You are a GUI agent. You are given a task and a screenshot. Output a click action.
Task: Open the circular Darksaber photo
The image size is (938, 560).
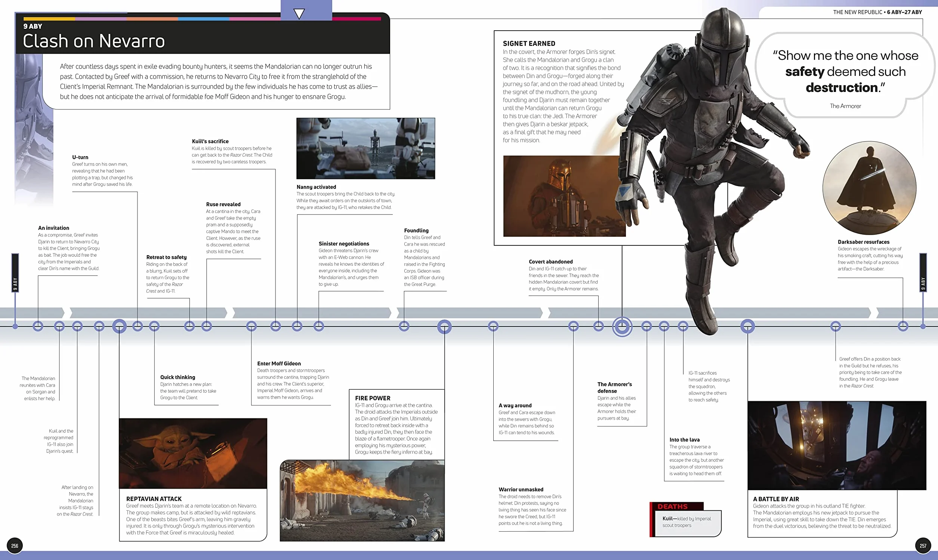[x=869, y=188]
